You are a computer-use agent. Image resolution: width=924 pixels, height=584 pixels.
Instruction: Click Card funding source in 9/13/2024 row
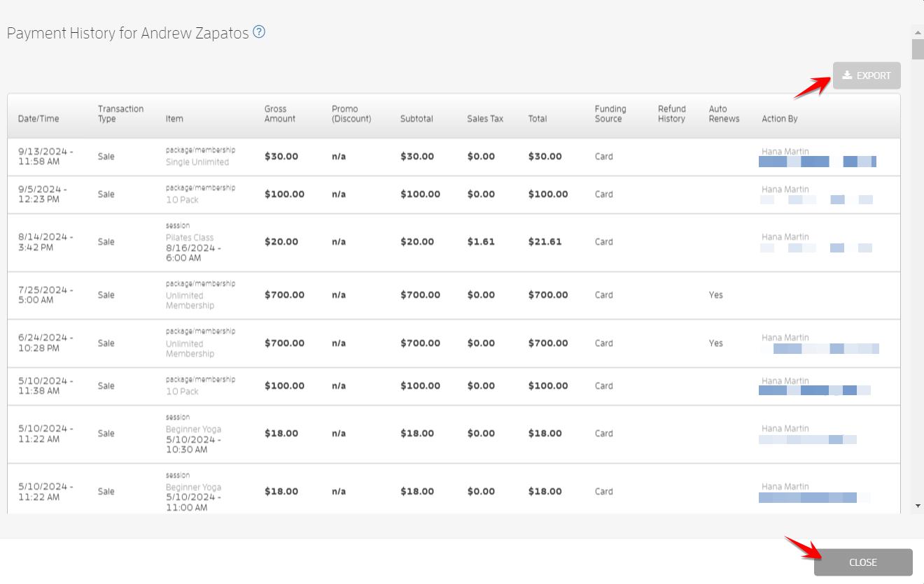point(604,157)
